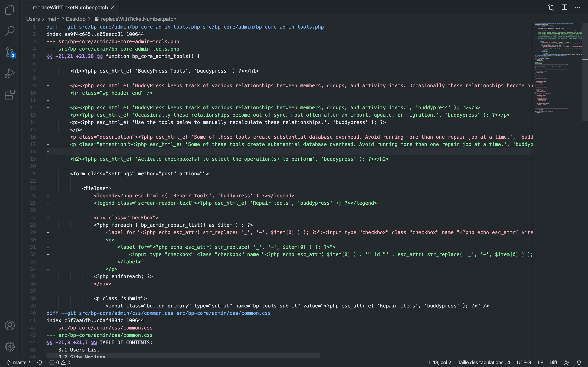This screenshot has height=367, width=588.
Task: Click the error/warning count indicators bottom bar
Action: click(59, 362)
